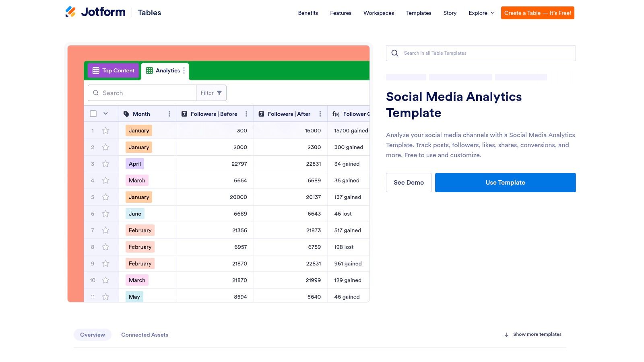Click the Use Template button
This screenshot has height=362, width=644.
click(x=506, y=183)
